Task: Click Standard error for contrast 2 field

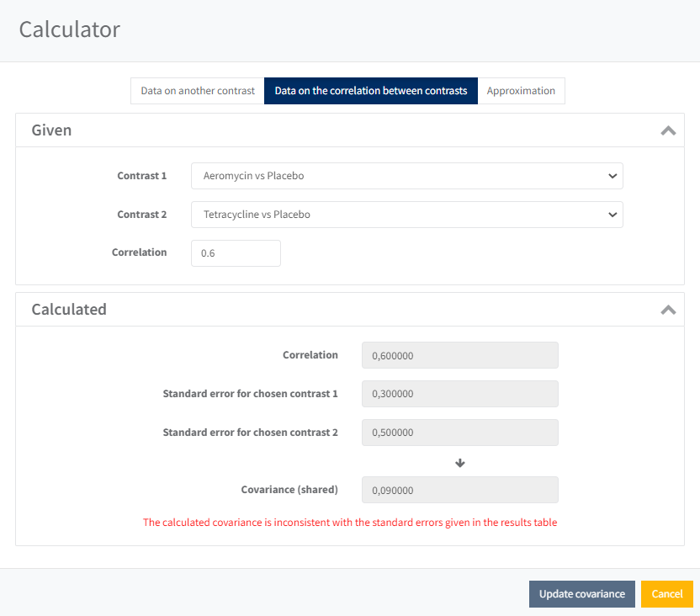Action: pyautogui.click(x=459, y=433)
